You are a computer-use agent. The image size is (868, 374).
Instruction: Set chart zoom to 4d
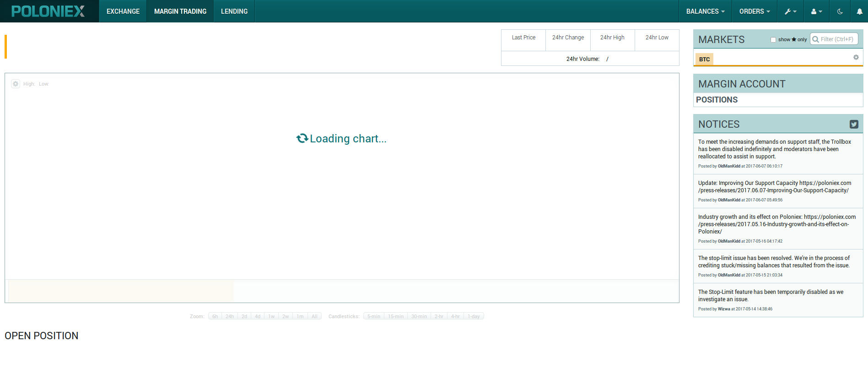(x=258, y=316)
